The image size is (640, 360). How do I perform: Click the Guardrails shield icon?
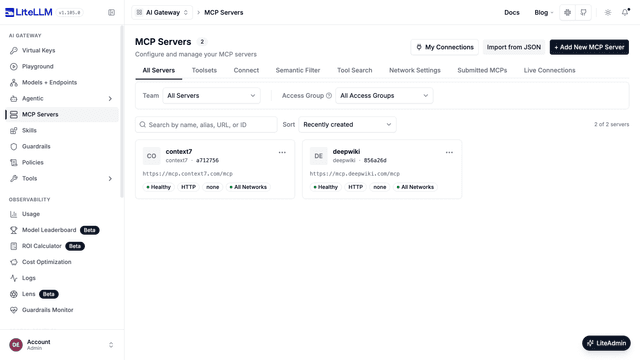pos(14,147)
